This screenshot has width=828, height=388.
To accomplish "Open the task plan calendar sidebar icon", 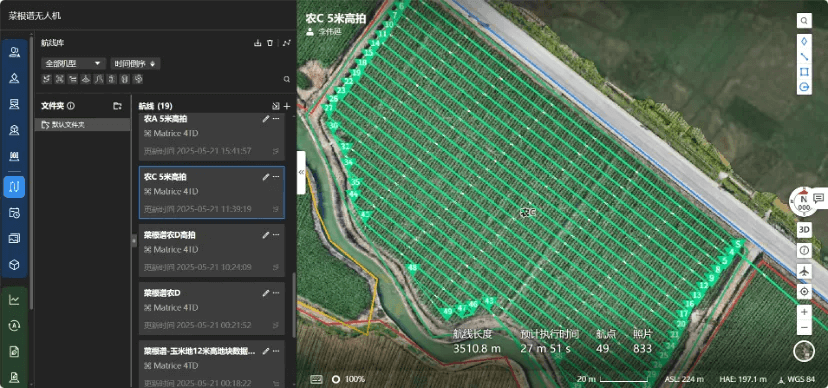I will pyautogui.click(x=14, y=213).
